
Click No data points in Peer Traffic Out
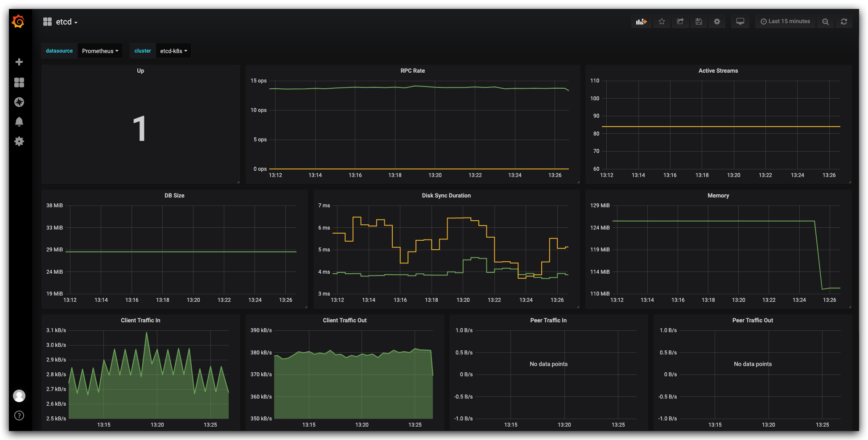pyautogui.click(x=753, y=364)
